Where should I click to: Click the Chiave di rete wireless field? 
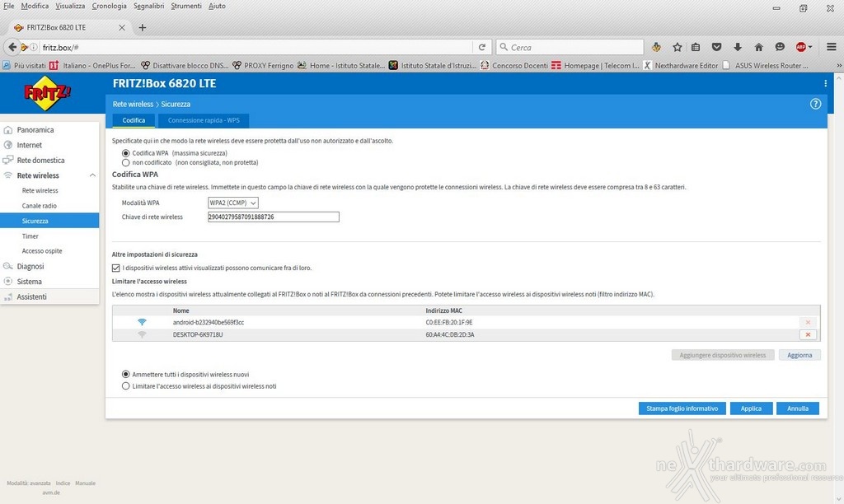point(274,217)
